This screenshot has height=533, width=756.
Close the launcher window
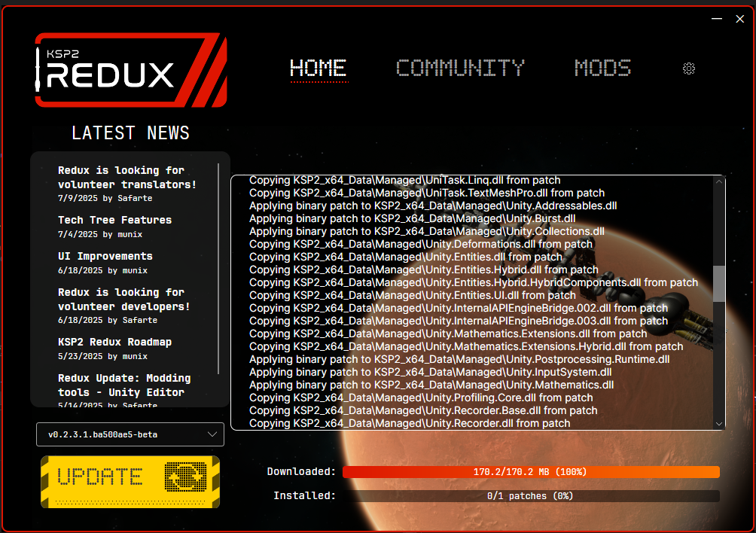(x=740, y=19)
